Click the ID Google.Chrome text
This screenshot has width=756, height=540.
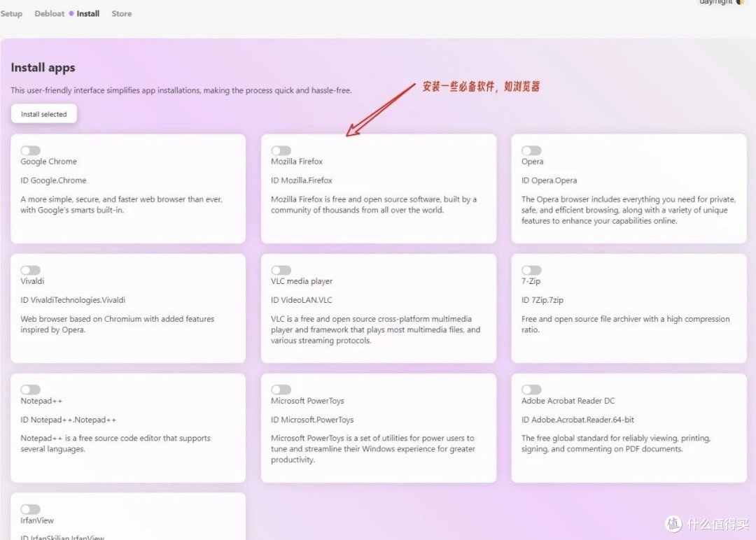pyautogui.click(x=53, y=180)
